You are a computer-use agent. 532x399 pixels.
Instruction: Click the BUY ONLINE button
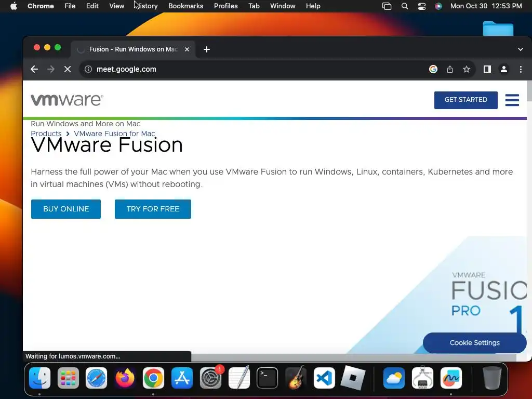click(66, 209)
